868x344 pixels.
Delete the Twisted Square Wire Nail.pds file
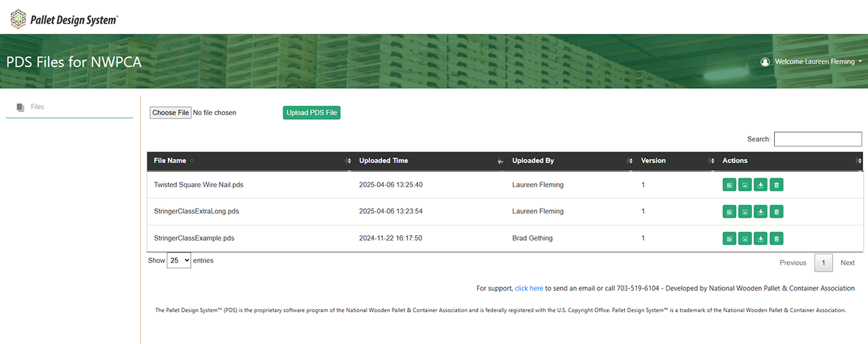click(777, 185)
